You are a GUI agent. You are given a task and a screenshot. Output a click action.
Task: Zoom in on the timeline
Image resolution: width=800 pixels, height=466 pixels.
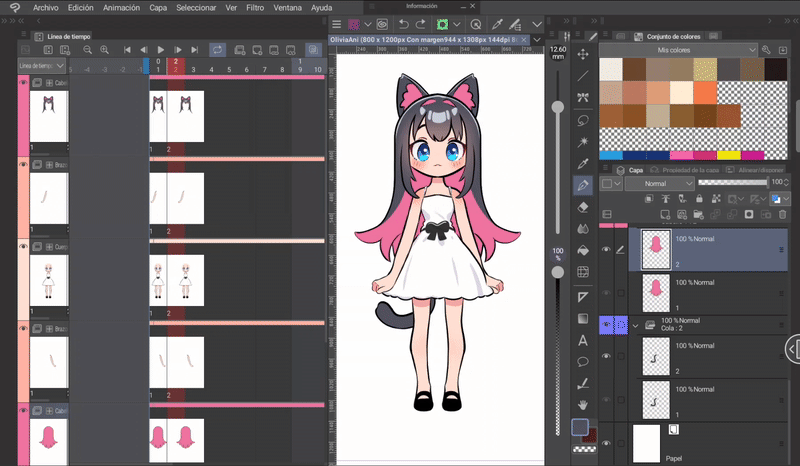(104, 49)
